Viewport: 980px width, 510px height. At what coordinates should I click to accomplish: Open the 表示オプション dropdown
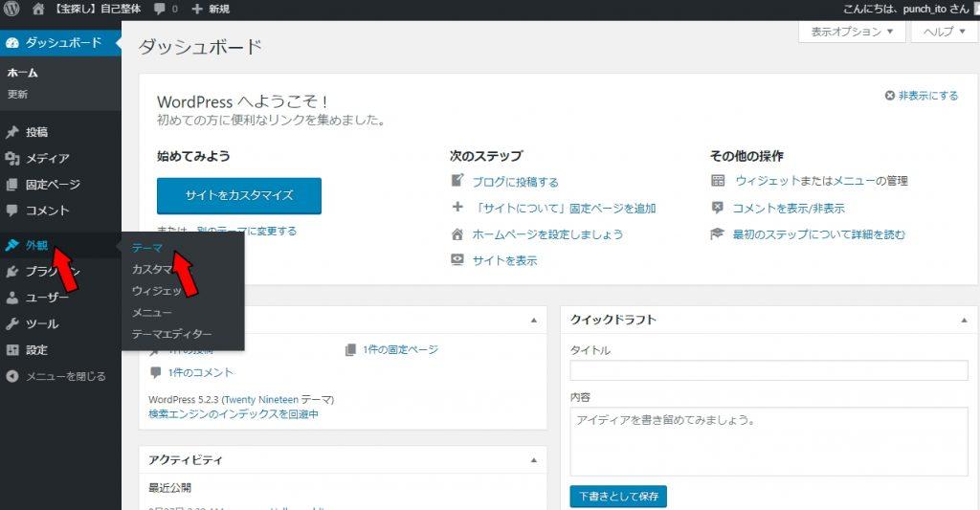click(852, 32)
